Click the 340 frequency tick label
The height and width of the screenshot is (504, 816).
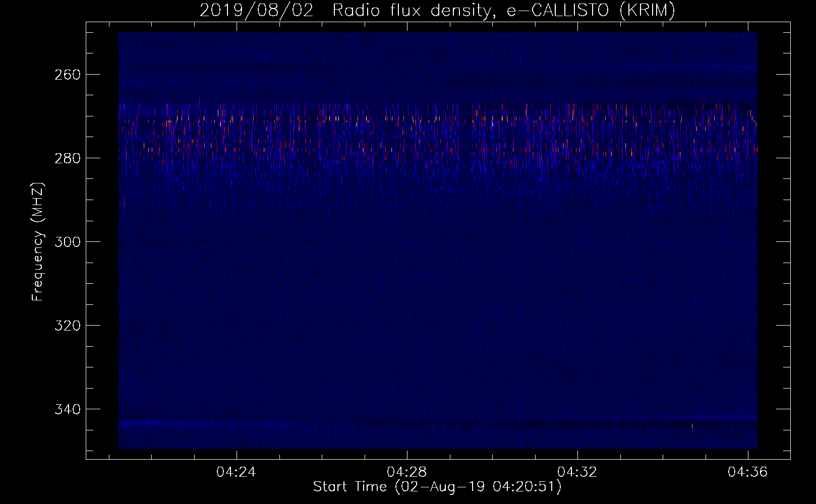point(67,409)
